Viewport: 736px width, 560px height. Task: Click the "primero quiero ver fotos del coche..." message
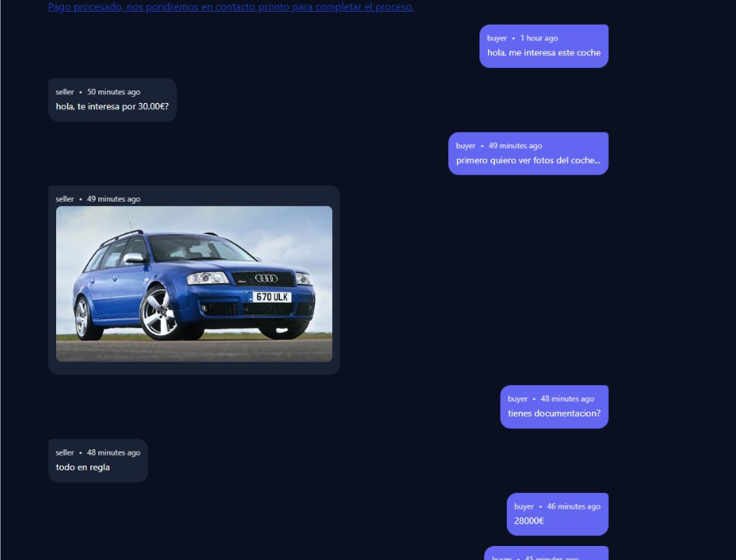tap(528, 161)
